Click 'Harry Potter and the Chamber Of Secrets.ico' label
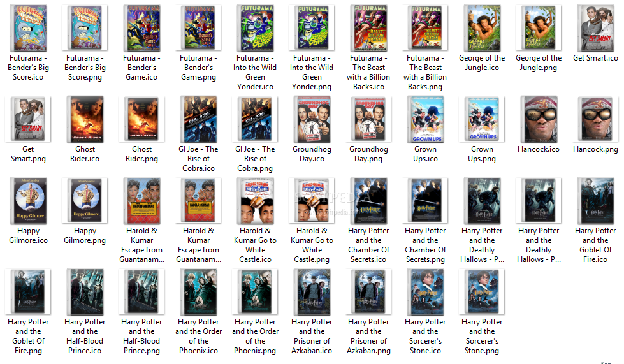 [368, 245]
